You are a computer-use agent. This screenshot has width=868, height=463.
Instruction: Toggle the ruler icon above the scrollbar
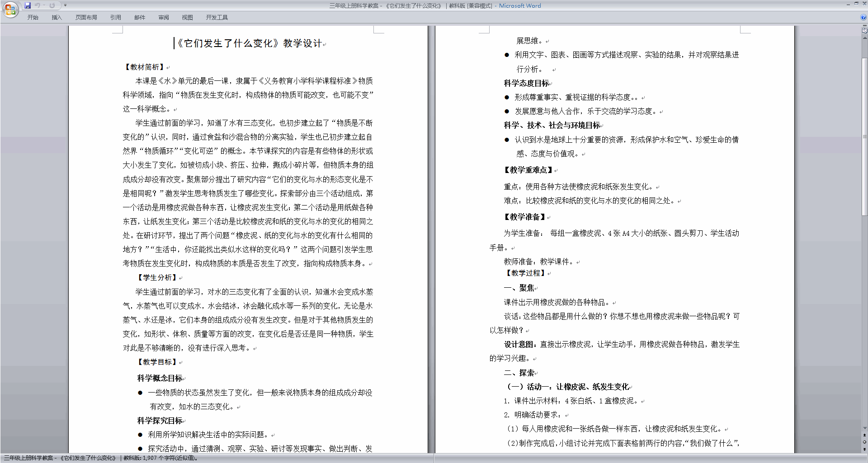coord(865,31)
